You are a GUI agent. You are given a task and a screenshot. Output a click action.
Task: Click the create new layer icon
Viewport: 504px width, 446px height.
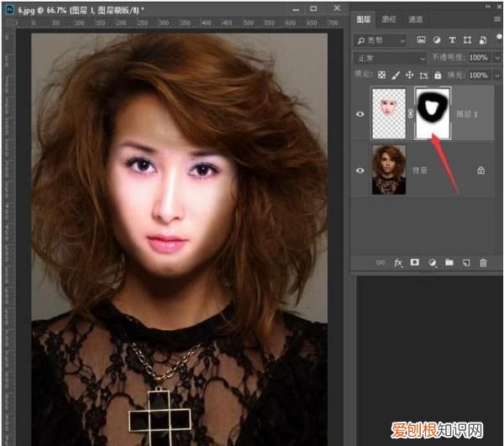(466, 263)
